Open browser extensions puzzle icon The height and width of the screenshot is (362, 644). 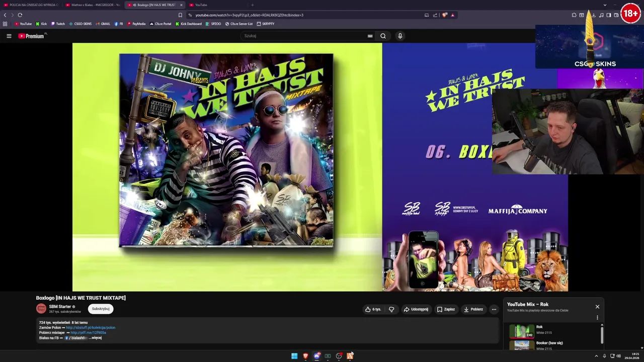(x=574, y=15)
